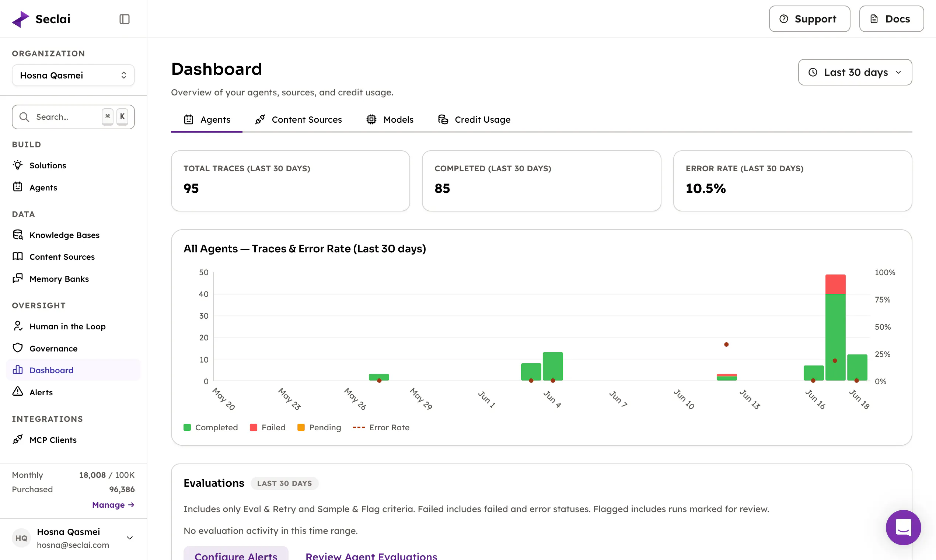Open Review Agent Evaluations link
The image size is (936, 560).
(371, 556)
